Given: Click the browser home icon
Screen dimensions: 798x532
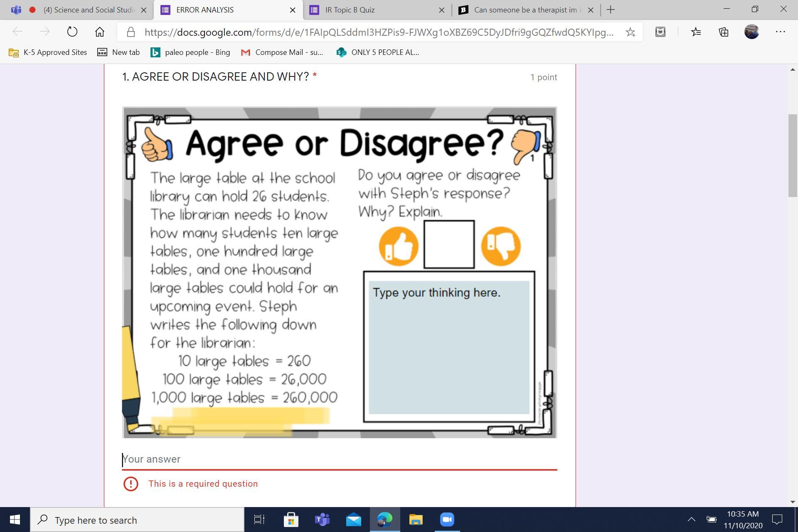Looking at the screenshot, I should click(x=99, y=32).
